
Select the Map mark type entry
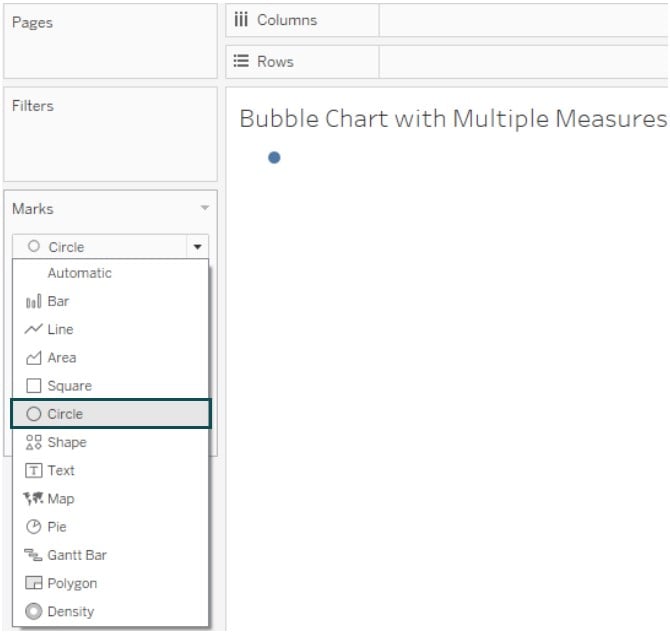point(111,499)
